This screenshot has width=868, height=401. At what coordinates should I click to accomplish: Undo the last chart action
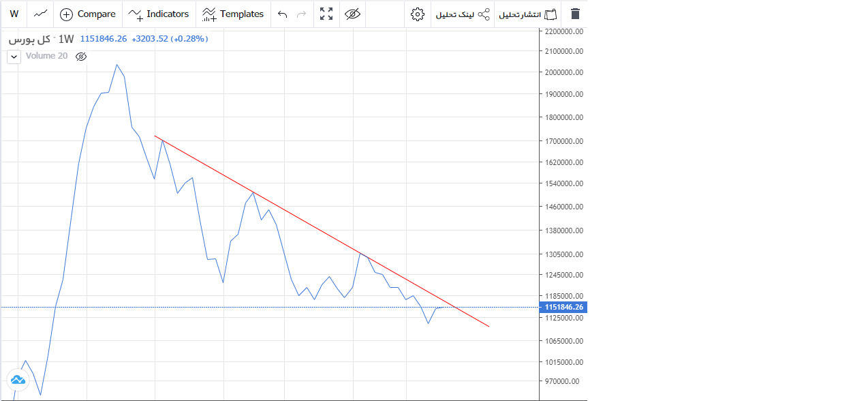(283, 14)
